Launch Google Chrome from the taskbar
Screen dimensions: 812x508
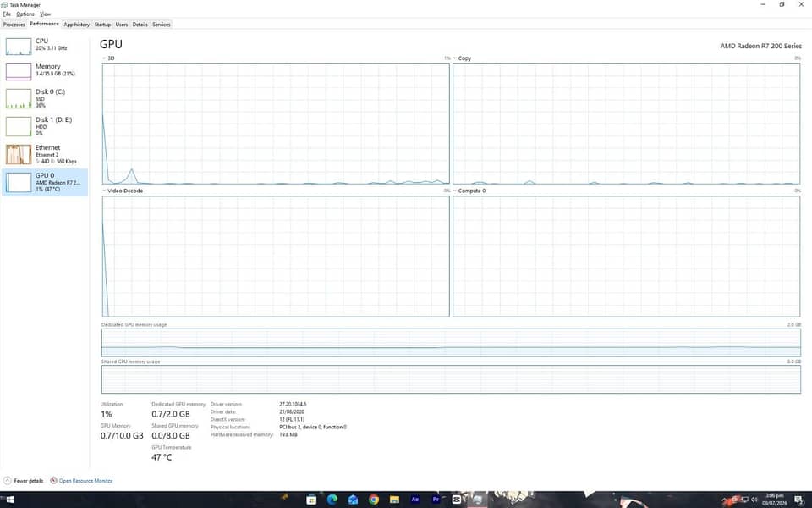(373, 500)
